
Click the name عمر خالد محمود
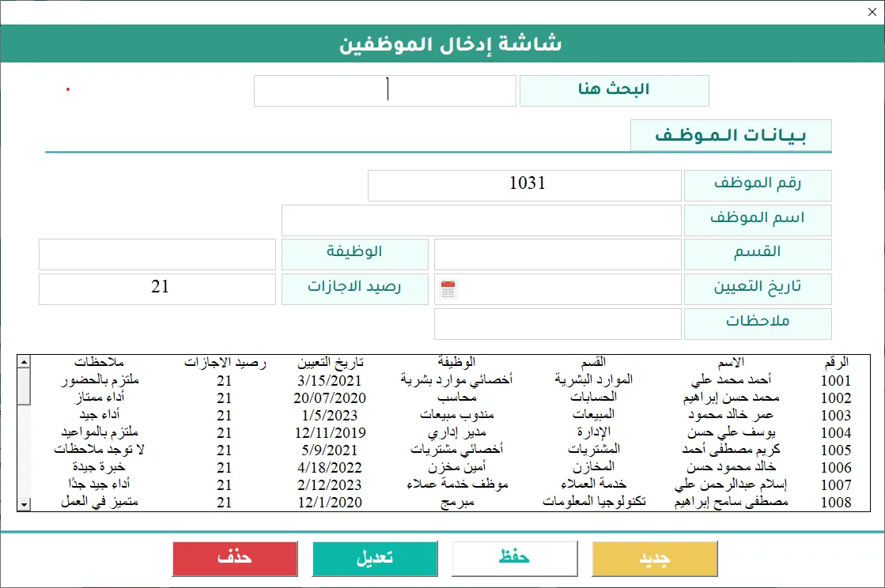coord(731,415)
